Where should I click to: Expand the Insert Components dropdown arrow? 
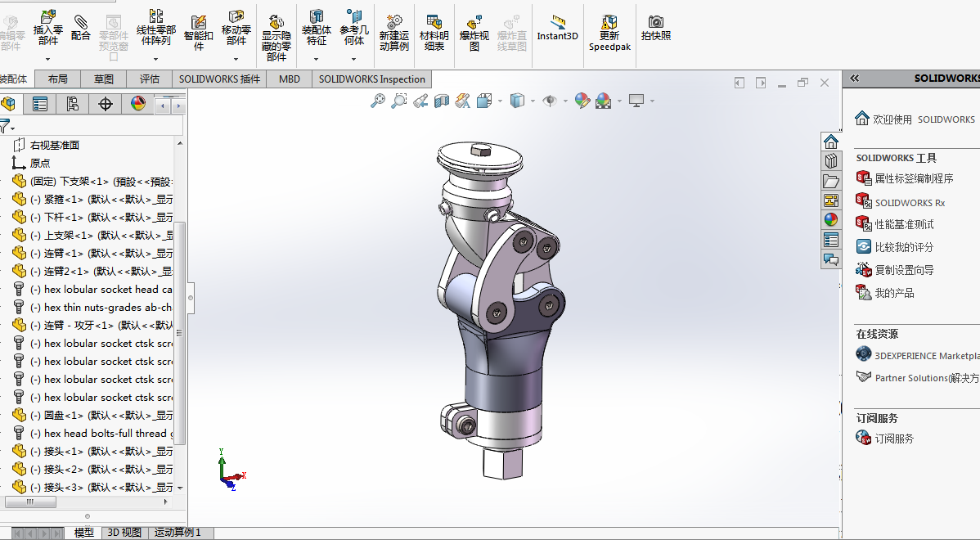tap(48, 60)
